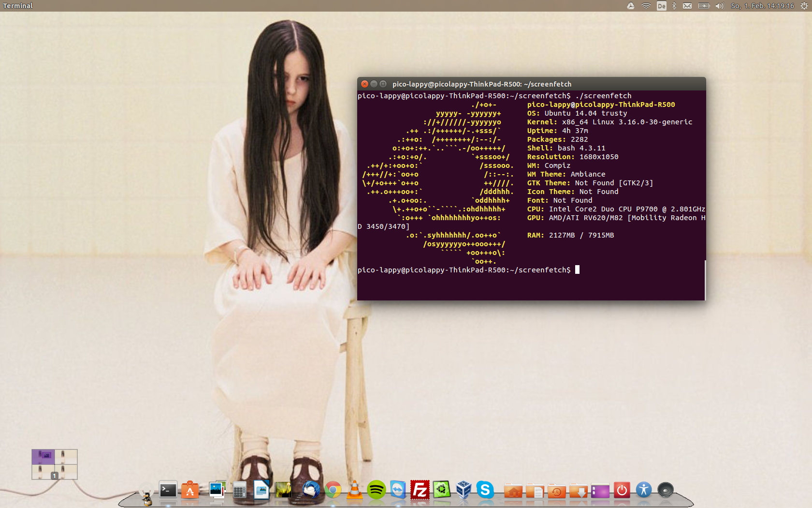
Task: Click the terminal window scrollbar
Action: click(705, 281)
